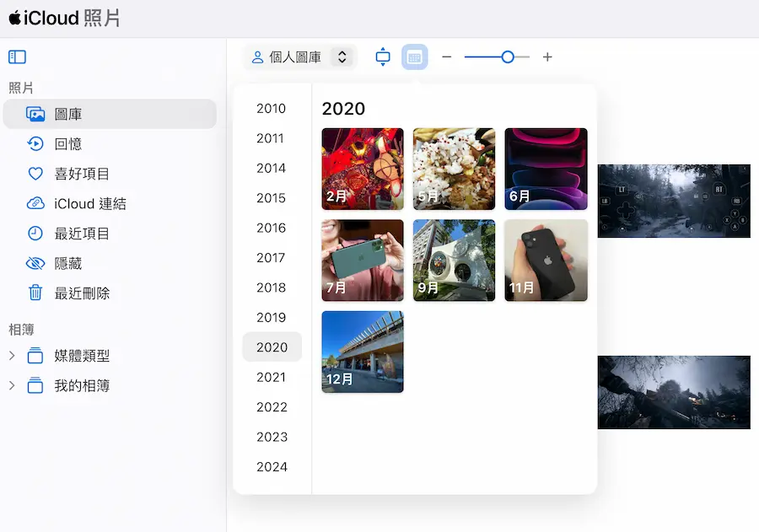Click the 喜好項目 heart icon
Viewport: 759px width, 532px height.
(35, 174)
